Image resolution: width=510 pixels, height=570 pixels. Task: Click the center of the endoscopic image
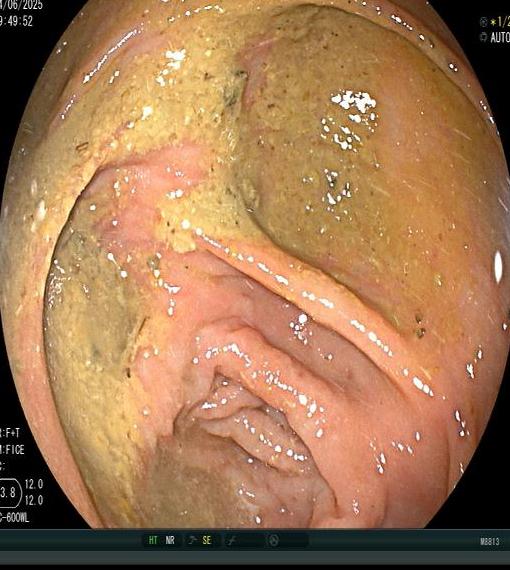tap(254, 264)
